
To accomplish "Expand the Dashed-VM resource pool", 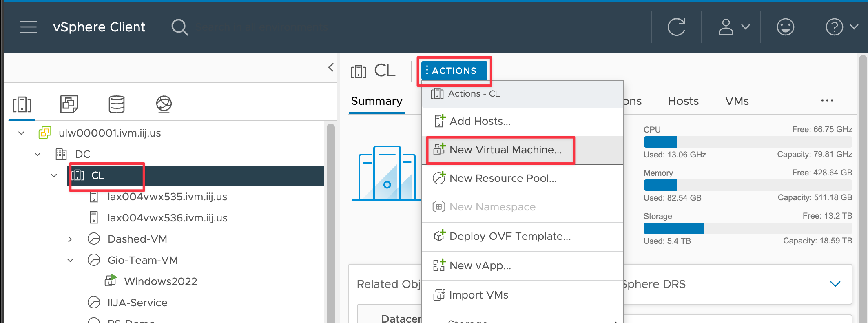I will click(x=70, y=239).
